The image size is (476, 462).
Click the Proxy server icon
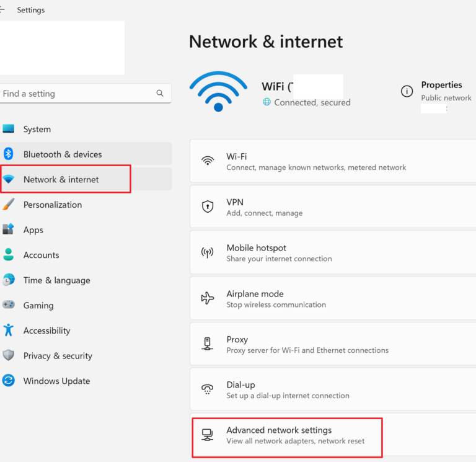(208, 344)
